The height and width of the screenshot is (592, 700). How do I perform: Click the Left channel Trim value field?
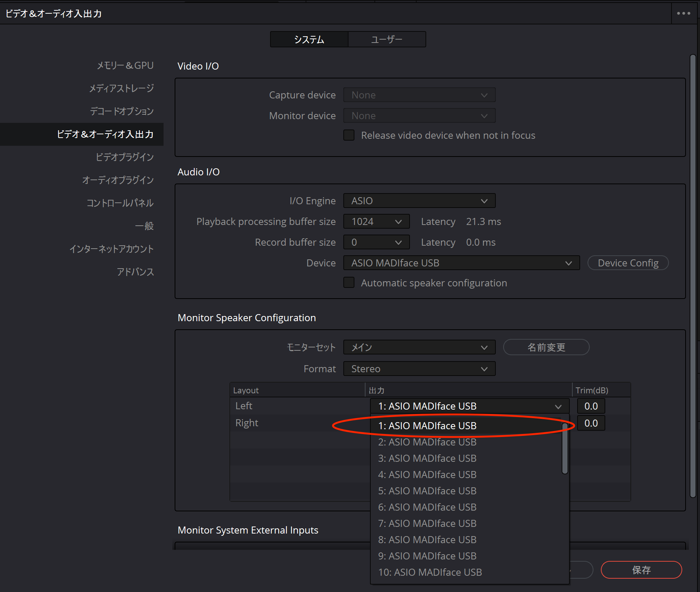(x=591, y=406)
